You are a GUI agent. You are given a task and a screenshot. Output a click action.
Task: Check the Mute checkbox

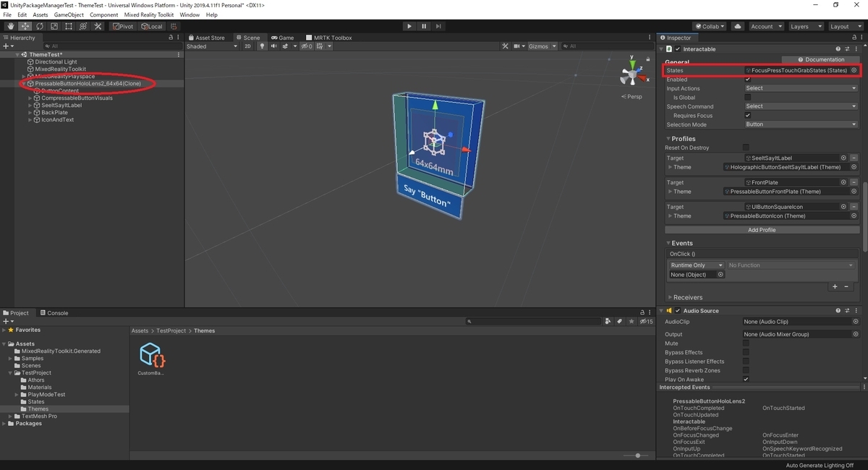click(x=746, y=343)
